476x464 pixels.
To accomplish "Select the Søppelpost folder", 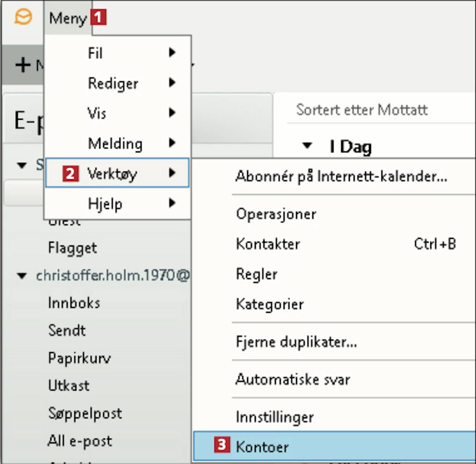I will (x=85, y=413).
